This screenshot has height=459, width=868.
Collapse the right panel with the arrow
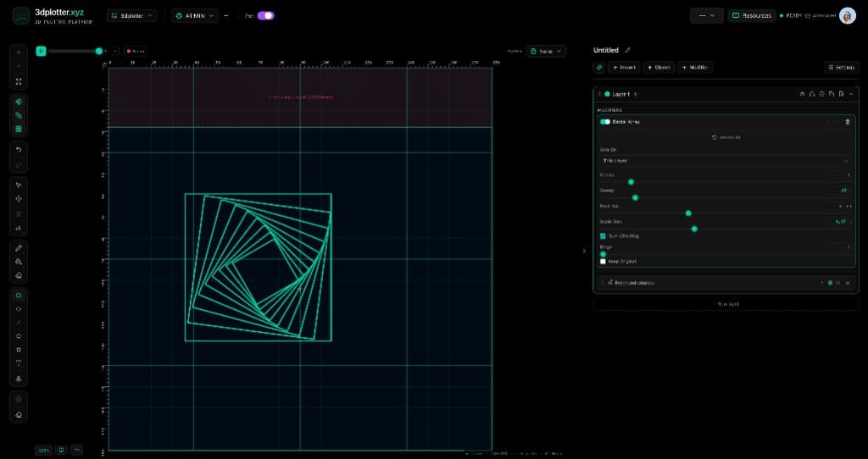[584, 251]
